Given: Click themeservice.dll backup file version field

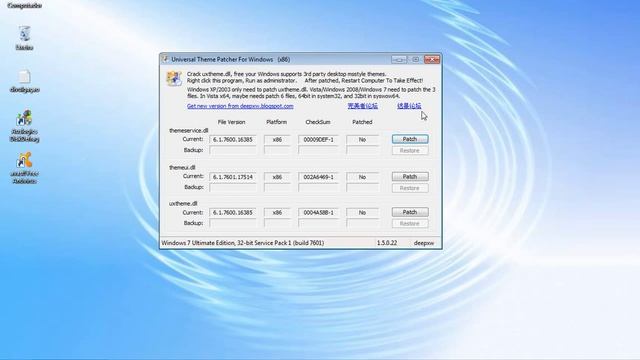Looking at the screenshot, I should 233,150.
